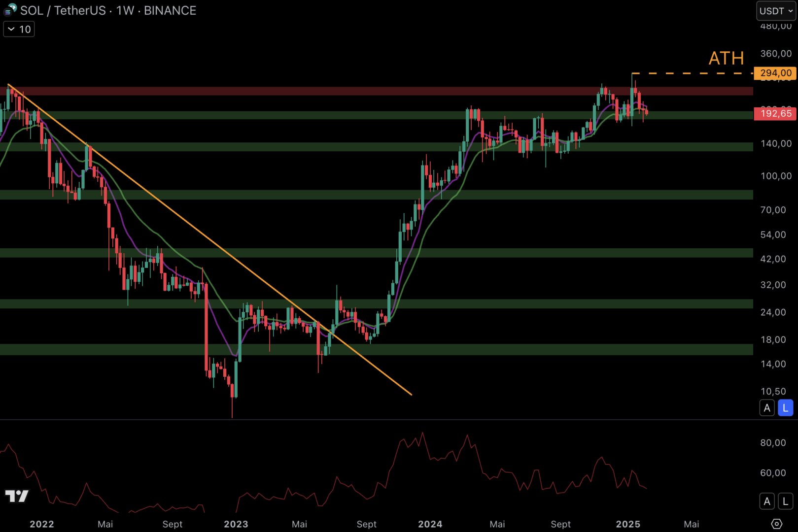Click the 2024 label on time axis
This screenshot has width=798, height=532.
click(x=430, y=524)
